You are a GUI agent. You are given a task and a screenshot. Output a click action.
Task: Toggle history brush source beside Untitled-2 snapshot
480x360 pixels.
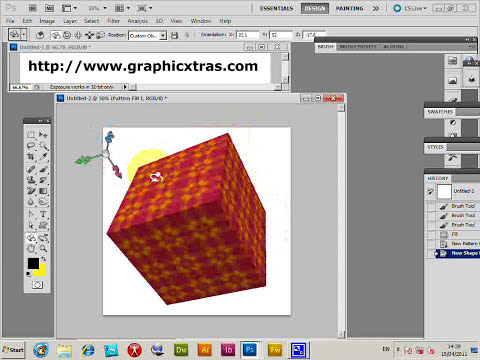(x=431, y=191)
